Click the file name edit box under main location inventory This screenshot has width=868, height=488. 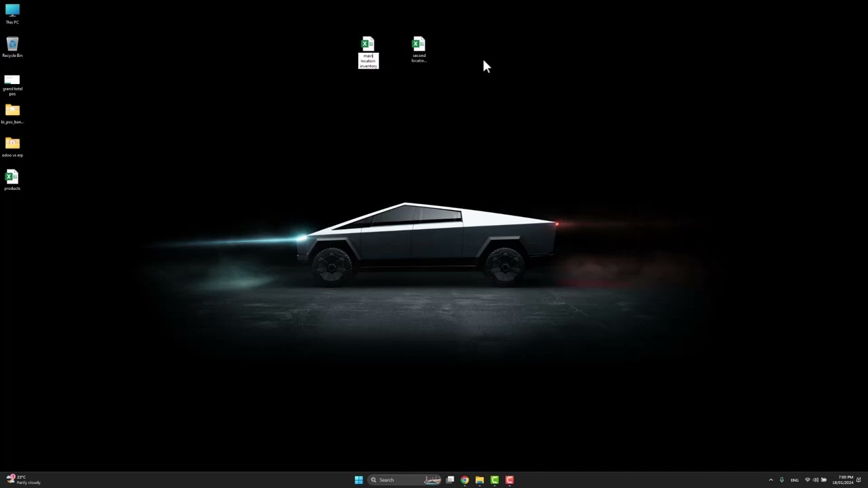tap(368, 61)
